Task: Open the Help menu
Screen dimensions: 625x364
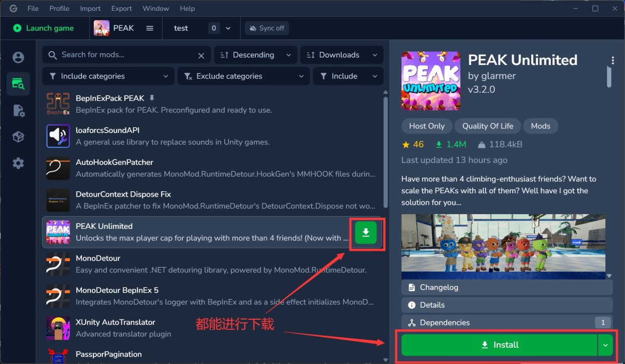Action: click(187, 8)
